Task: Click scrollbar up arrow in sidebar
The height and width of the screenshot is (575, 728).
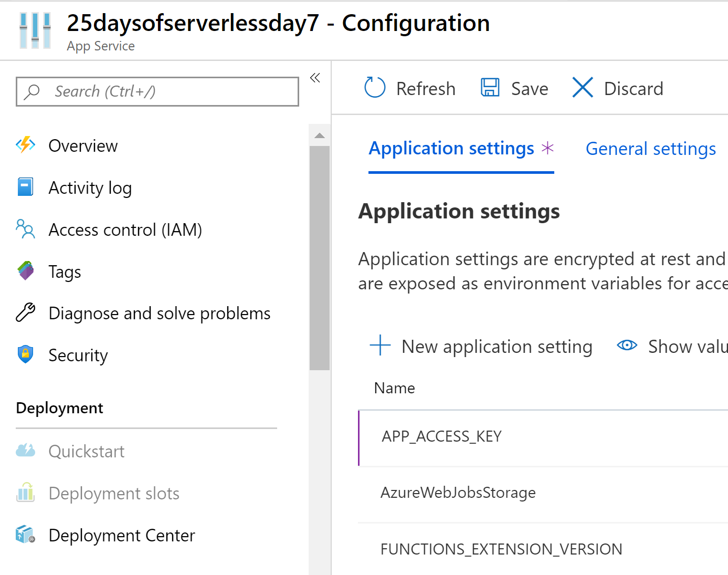Action: coord(320,135)
